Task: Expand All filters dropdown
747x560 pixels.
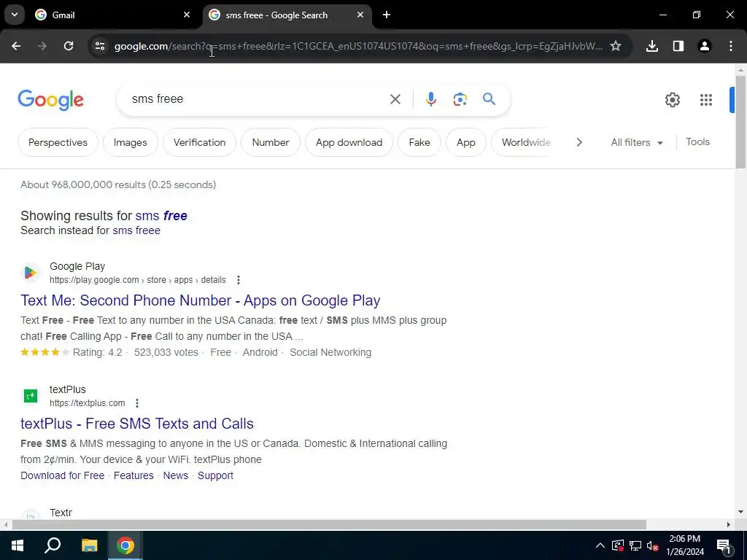Action: [x=637, y=142]
